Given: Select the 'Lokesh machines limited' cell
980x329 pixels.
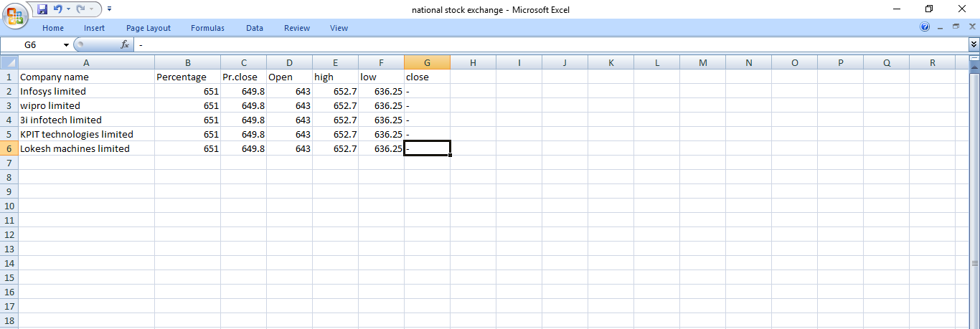Looking at the screenshot, I should point(86,148).
